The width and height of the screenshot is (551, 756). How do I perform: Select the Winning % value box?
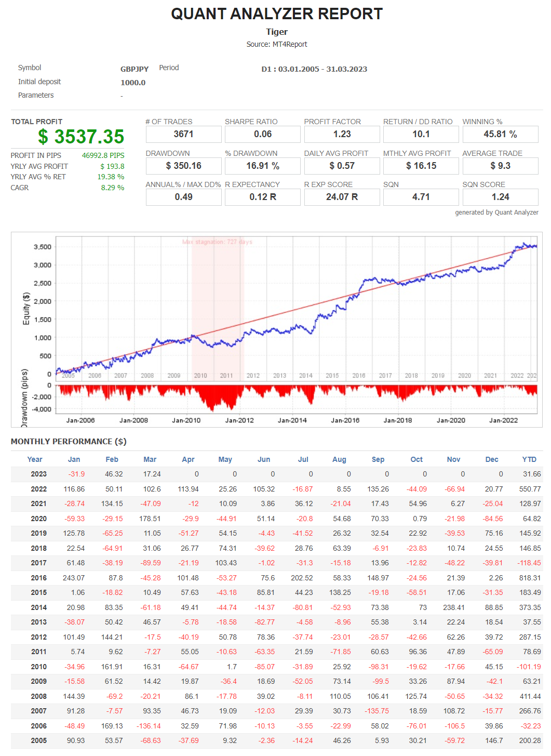500,134
